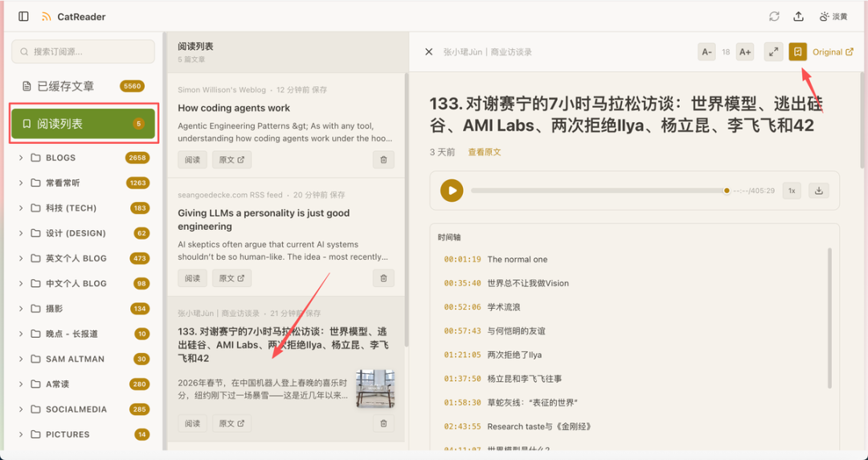Click the 查看原文 link
The width and height of the screenshot is (868, 460).
click(485, 152)
